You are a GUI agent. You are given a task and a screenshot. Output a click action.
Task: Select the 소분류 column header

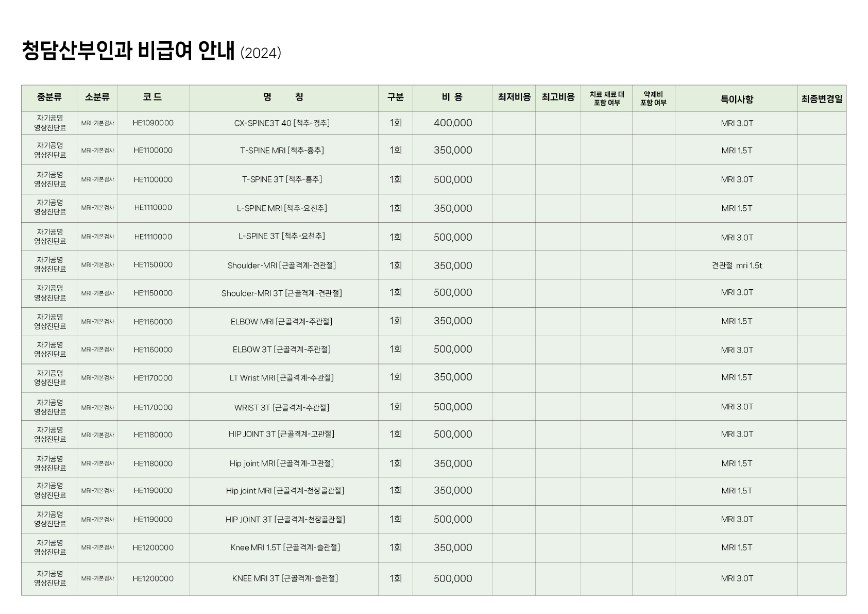pyautogui.click(x=97, y=97)
